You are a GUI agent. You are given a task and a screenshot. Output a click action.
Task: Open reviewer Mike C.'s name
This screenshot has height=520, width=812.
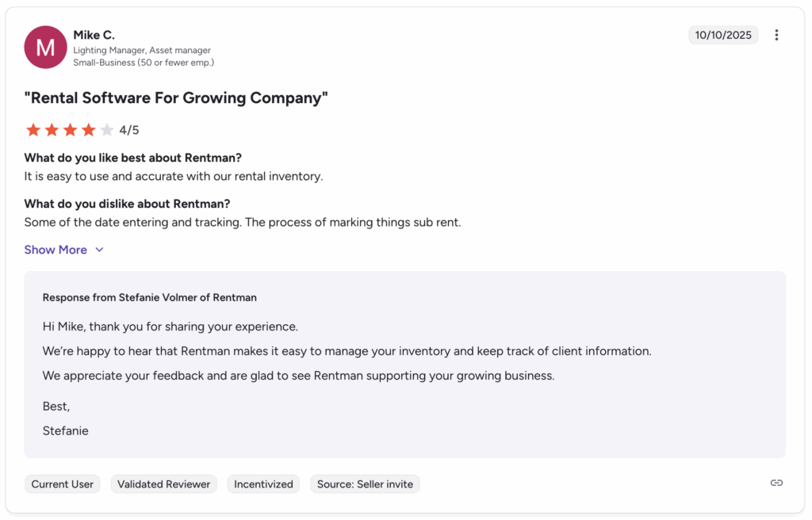pos(94,35)
